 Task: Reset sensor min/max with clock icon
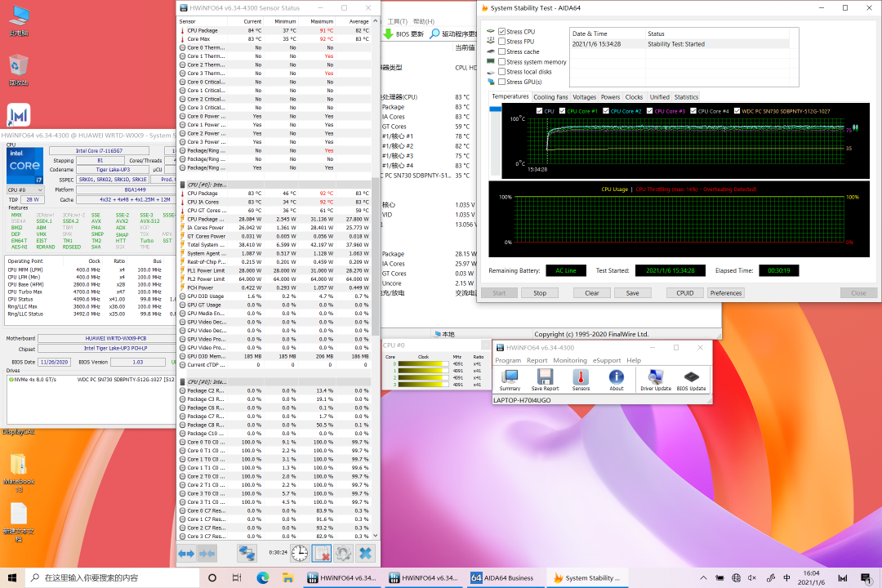[300, 554]
